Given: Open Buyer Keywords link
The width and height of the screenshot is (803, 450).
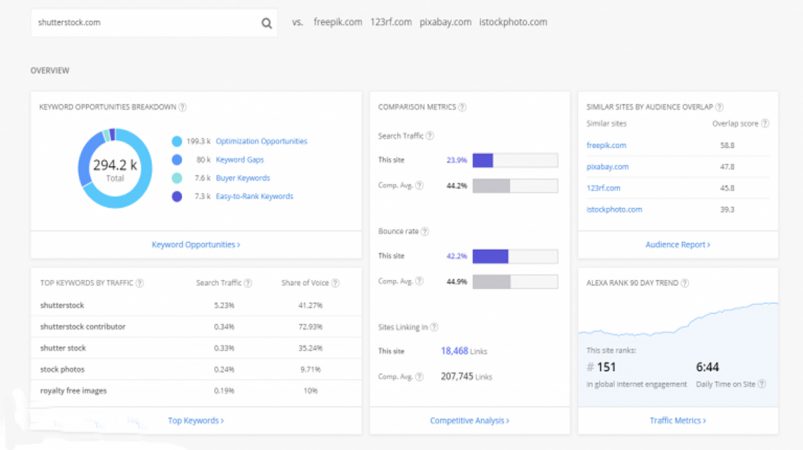Looking at the screenshot, I should [x=243, y=178].
